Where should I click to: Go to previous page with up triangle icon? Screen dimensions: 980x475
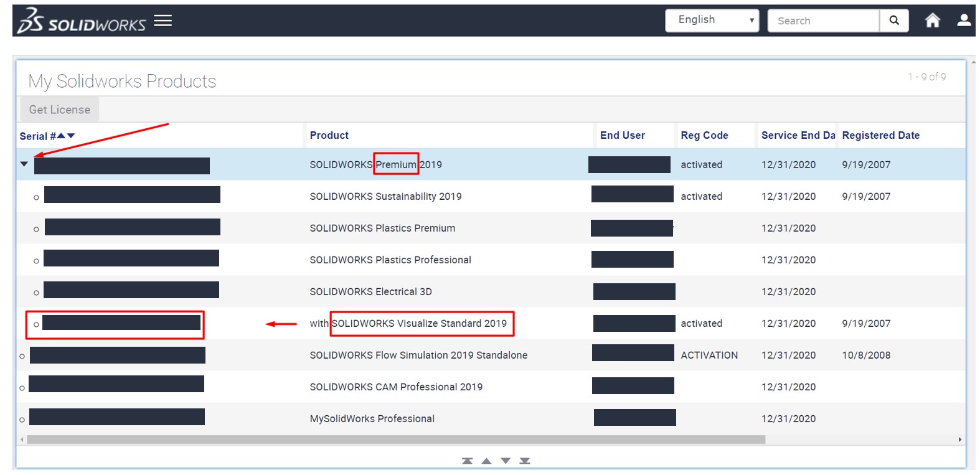[x=487, y=461]
